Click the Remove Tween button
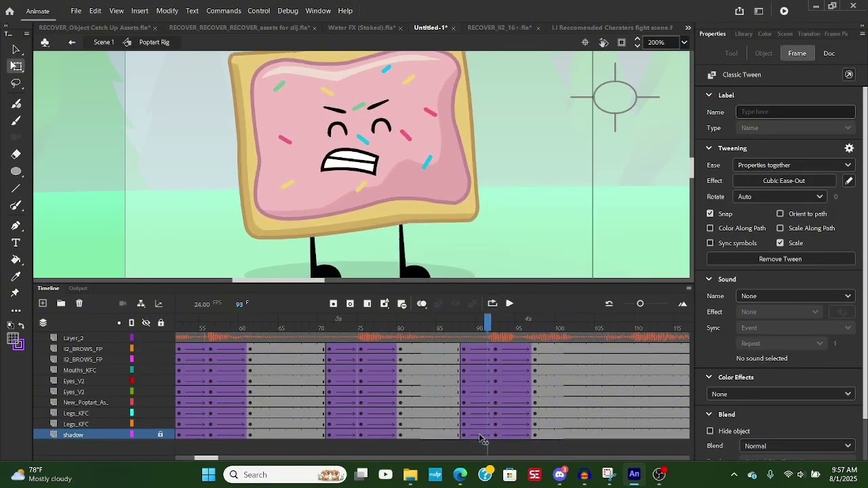This screenshot has height=488, width=868. coord(781,259)
